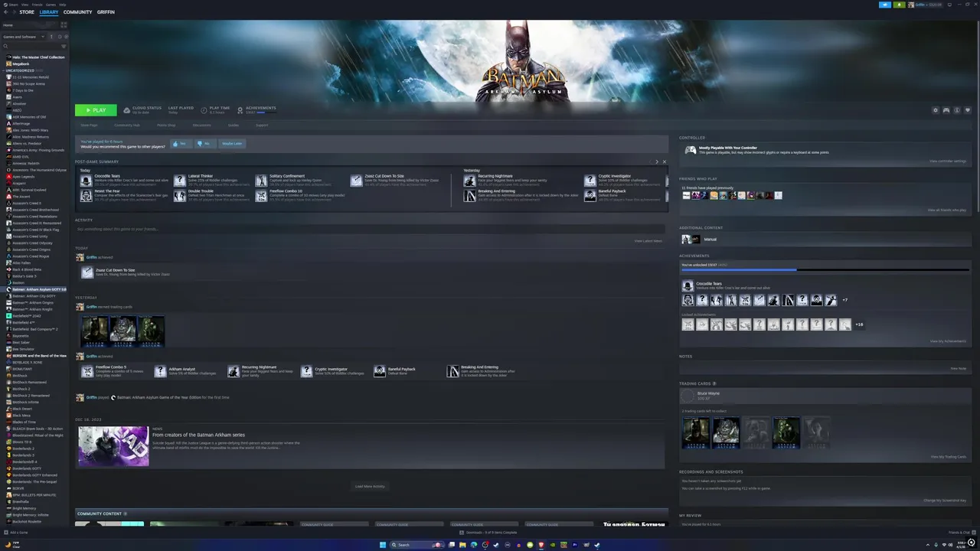Open the Discussions link
The height and width of the screenshot is (551, 980).
(x=201, y=125)
